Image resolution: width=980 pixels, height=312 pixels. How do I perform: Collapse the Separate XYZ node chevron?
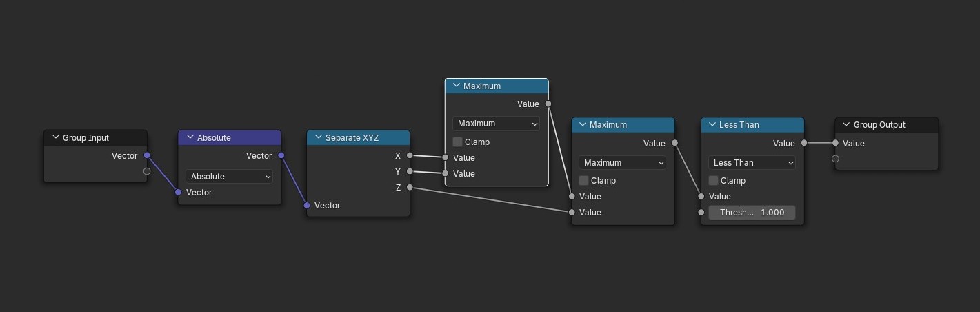318,137
